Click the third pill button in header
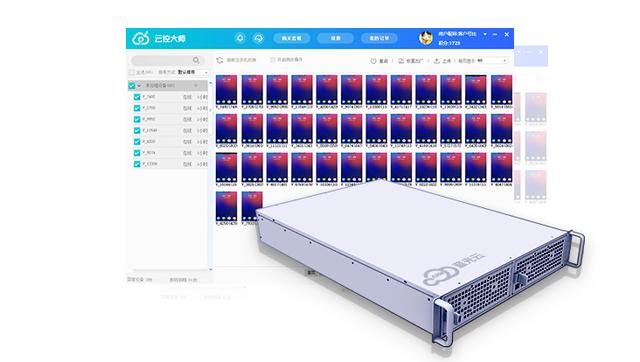Image resolution: width=640 pixels, height=362 pixels. (379, 38)
